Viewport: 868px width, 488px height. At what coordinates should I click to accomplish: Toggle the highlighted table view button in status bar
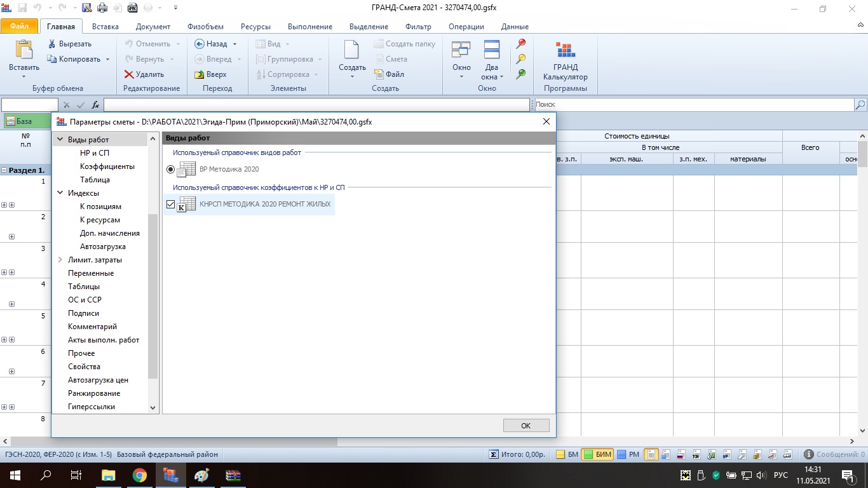tap(651, 454)
